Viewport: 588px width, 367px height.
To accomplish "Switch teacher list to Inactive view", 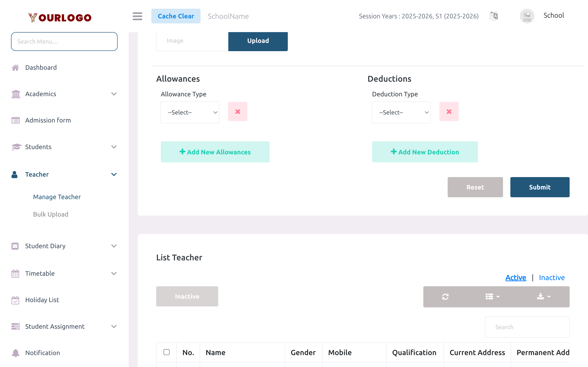I will coord(552,278).
